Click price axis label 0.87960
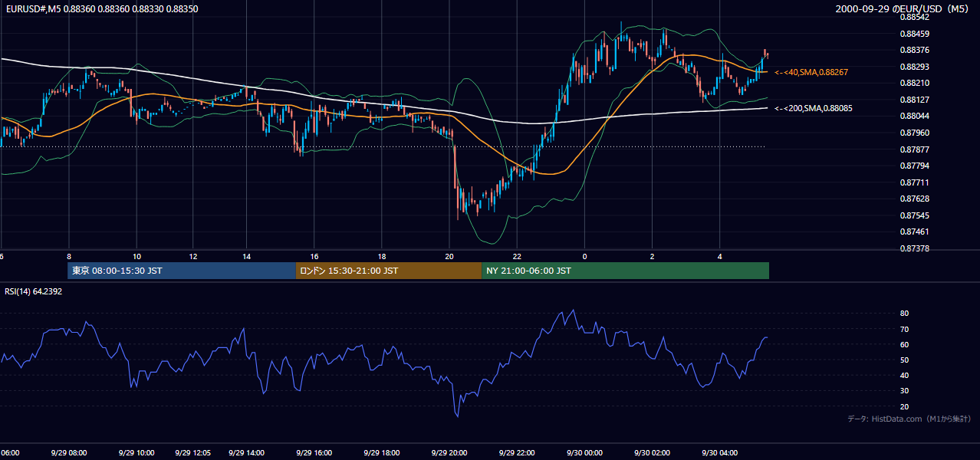This screenshot has height=460, width=980. (915, 133)
